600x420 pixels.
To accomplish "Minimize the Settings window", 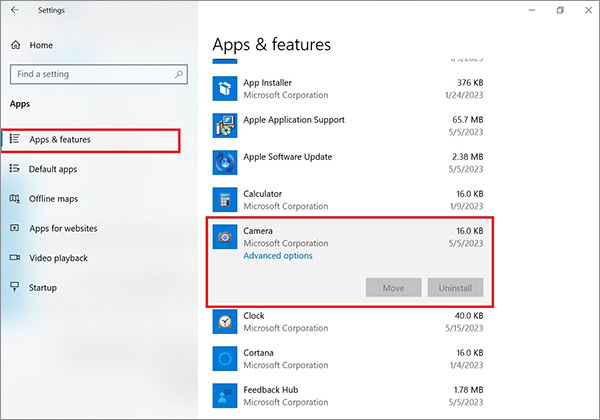I will [x=532, y=10].
